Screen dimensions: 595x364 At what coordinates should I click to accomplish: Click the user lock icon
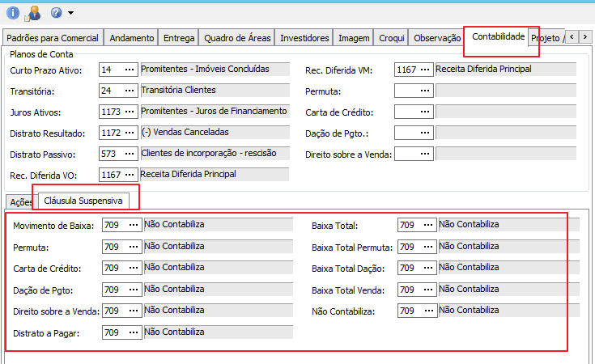point(33,12)
